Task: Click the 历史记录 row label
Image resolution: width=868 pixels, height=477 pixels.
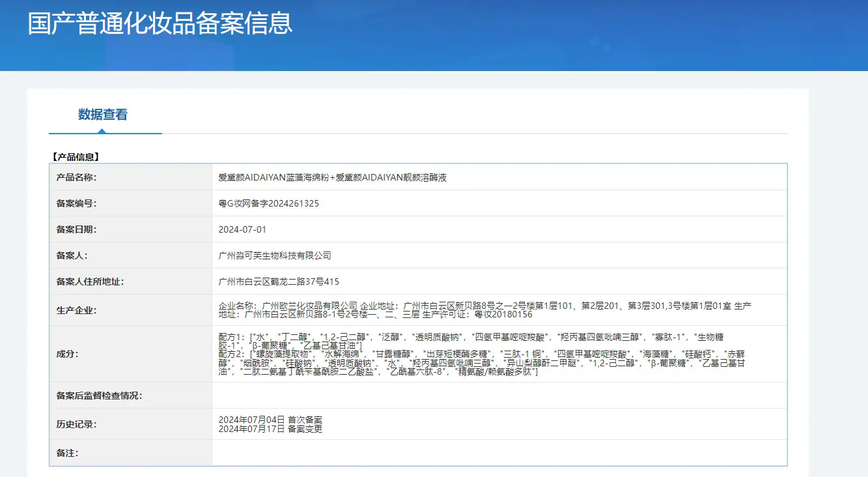Action: coord(76,424)
